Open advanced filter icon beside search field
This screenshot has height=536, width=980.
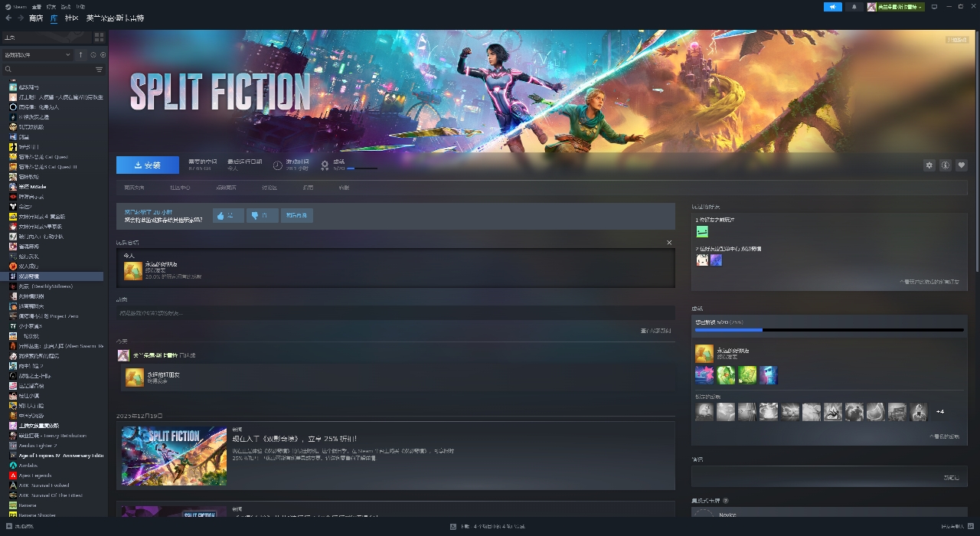click(x=99, y=69)
